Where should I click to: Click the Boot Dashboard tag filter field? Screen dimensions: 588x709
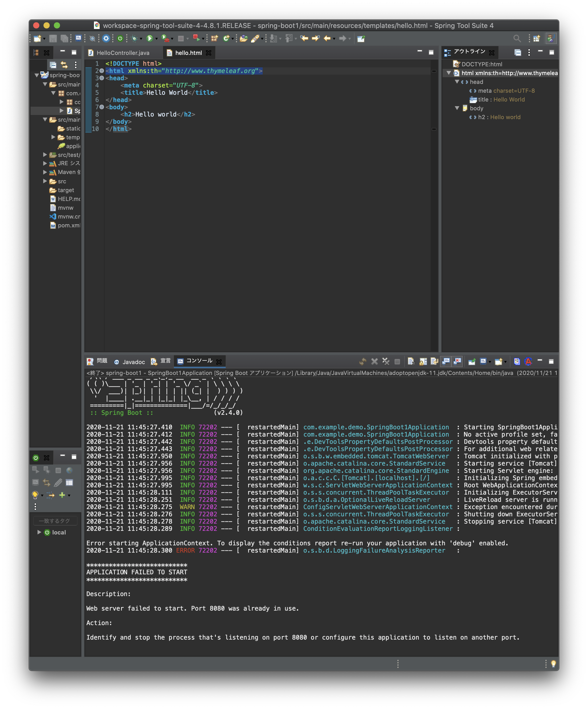coord(55,521)
